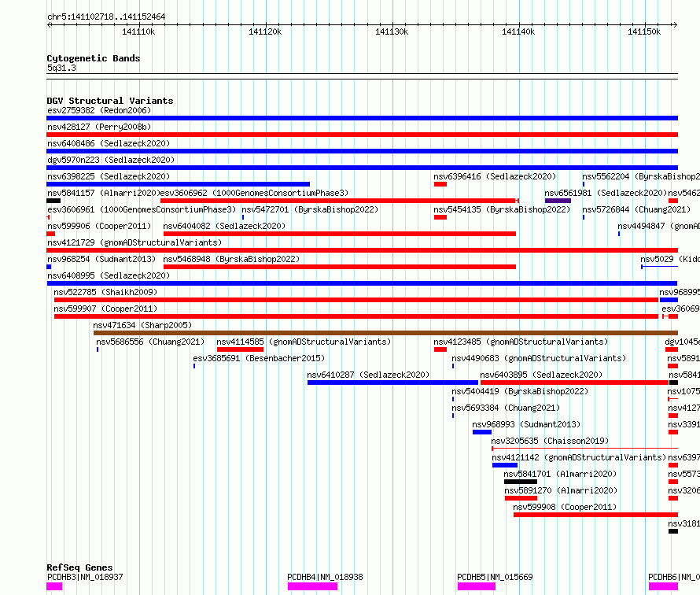Select nsv5841701 (Almarri2020) label
This screenshot has width=700, height=595.
(560, 474)
